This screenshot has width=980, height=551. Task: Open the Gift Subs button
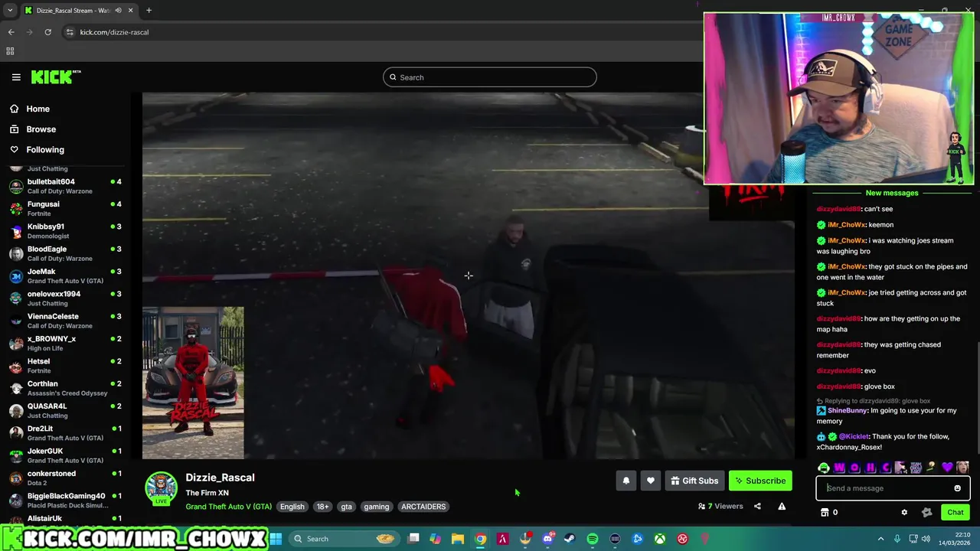[694, 481]
